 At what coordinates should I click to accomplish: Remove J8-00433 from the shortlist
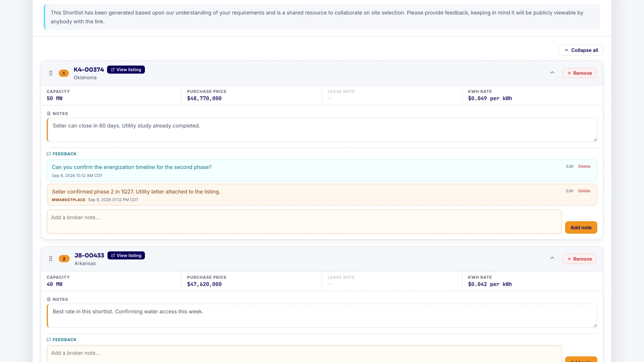pyautogui.click(x=580, y=259)
